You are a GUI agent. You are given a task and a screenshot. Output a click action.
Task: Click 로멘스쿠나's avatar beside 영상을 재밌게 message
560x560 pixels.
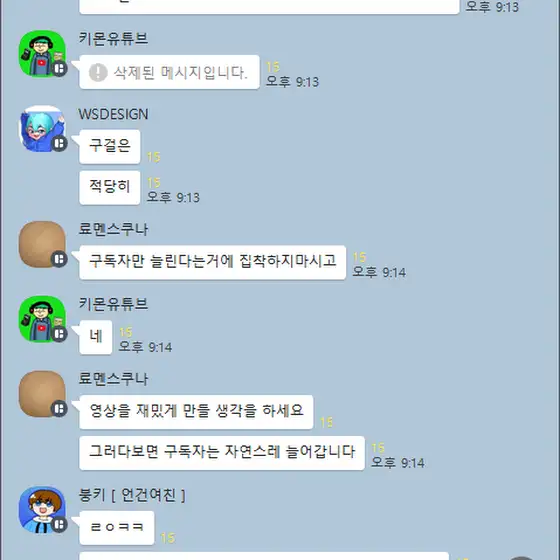coord(42,394)
